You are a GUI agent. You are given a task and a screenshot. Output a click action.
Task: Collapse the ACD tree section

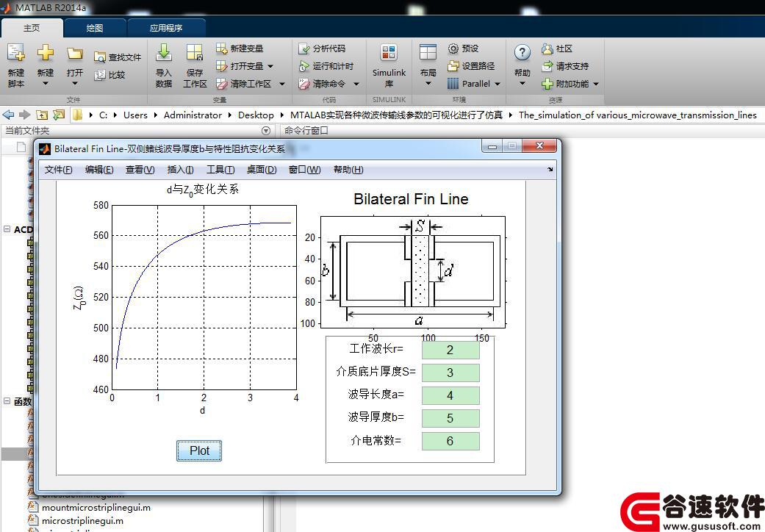point(7,229)
